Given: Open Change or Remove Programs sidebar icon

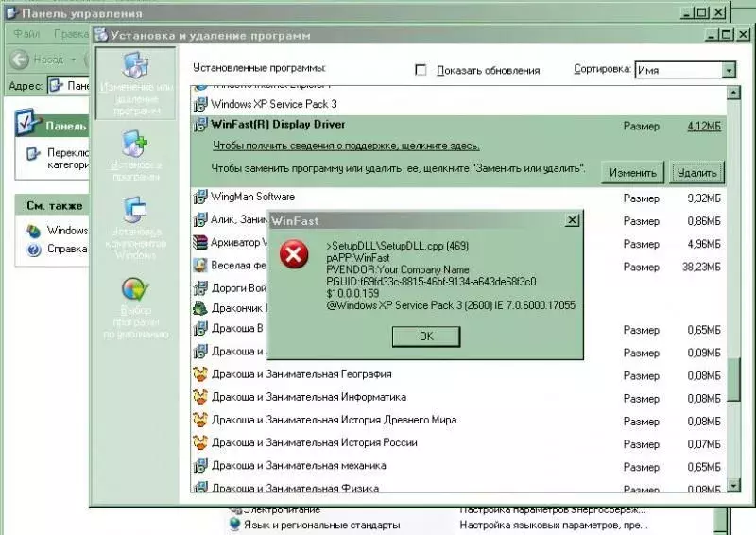Looking at the screenshot, I should 136,65.
